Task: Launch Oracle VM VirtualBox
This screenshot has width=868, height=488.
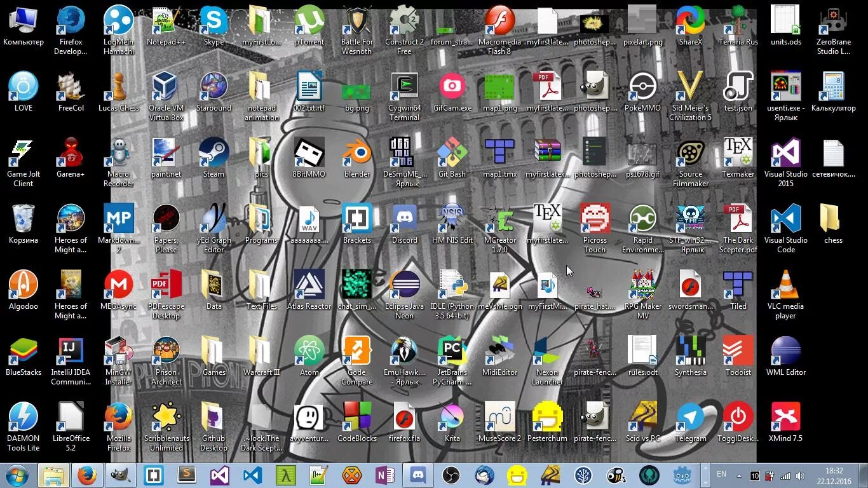Action: [x=166, y=97]
